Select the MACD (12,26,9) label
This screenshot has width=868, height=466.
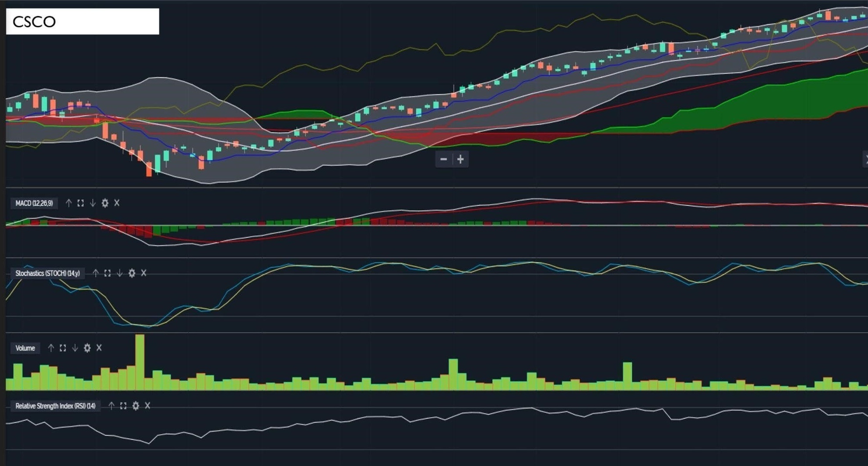pos(34,203)
